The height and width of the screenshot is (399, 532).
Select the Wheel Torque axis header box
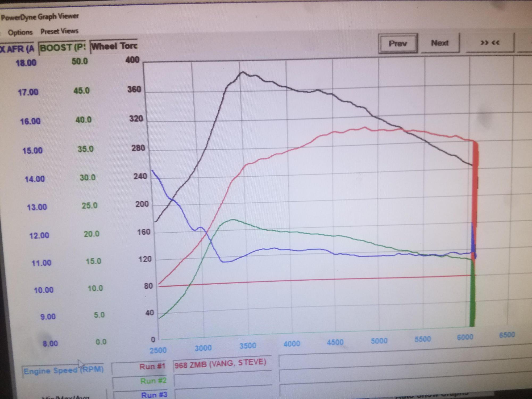(114, 46)
